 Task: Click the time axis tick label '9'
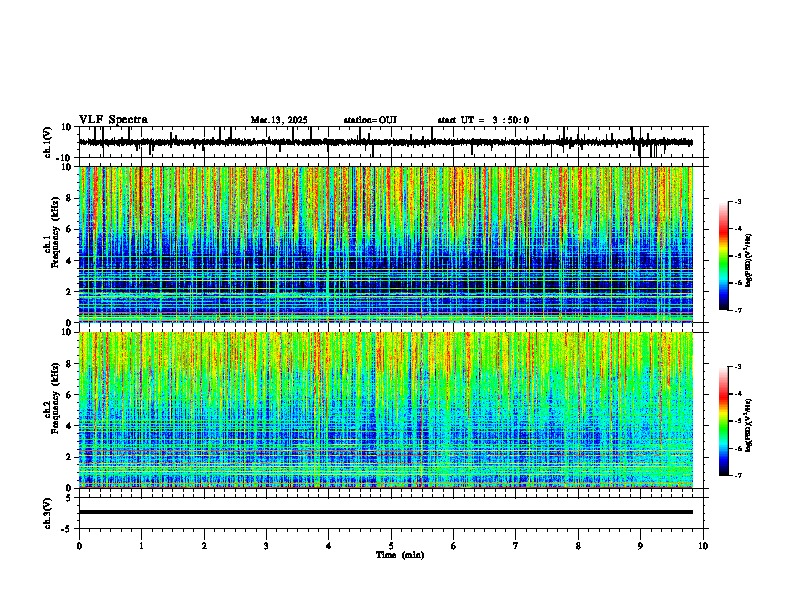640,546
